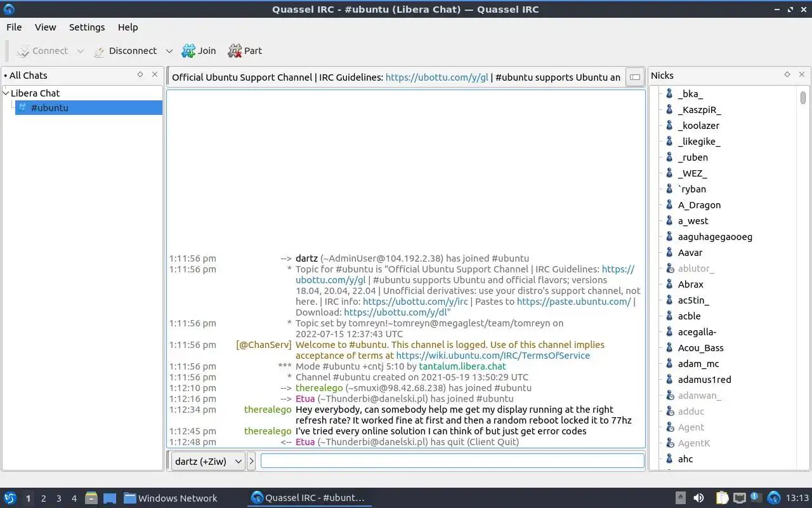812x508 pixels.
Task: Close the All Chats panel
Action: coord(155,75)
